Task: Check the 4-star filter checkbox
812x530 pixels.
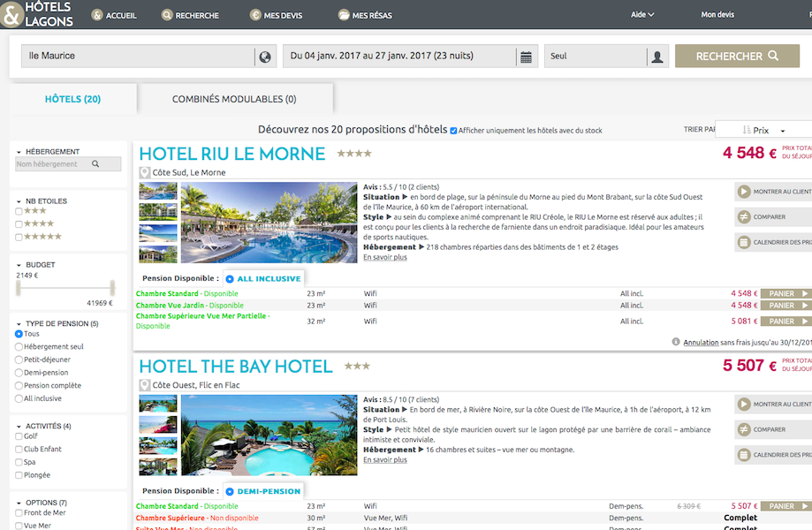Action: 19,224
